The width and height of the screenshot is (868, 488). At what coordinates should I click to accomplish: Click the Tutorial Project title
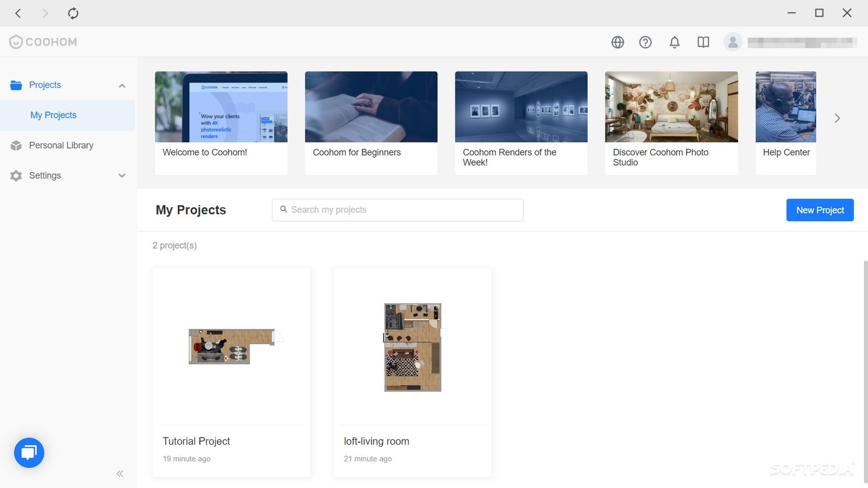(x=196, y=441)
